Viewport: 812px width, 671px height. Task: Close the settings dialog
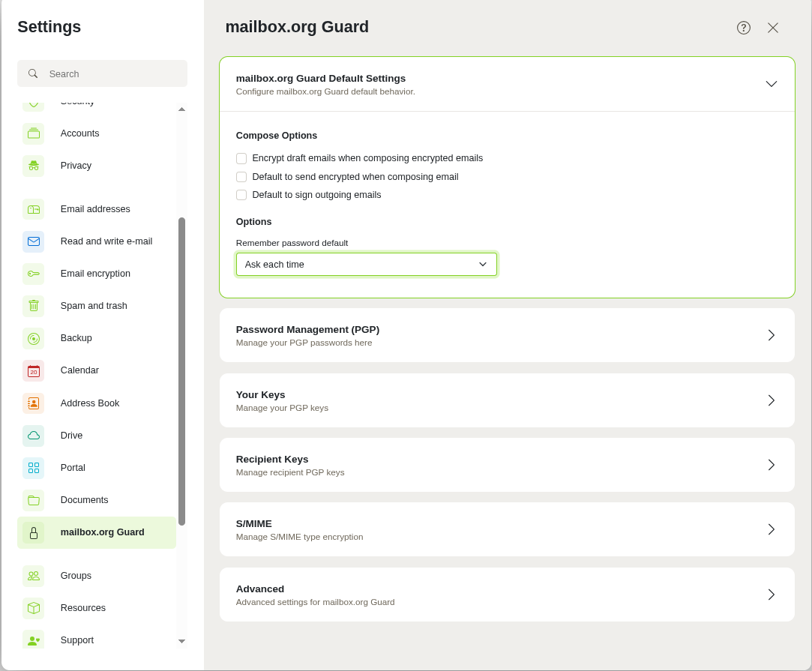773,28
